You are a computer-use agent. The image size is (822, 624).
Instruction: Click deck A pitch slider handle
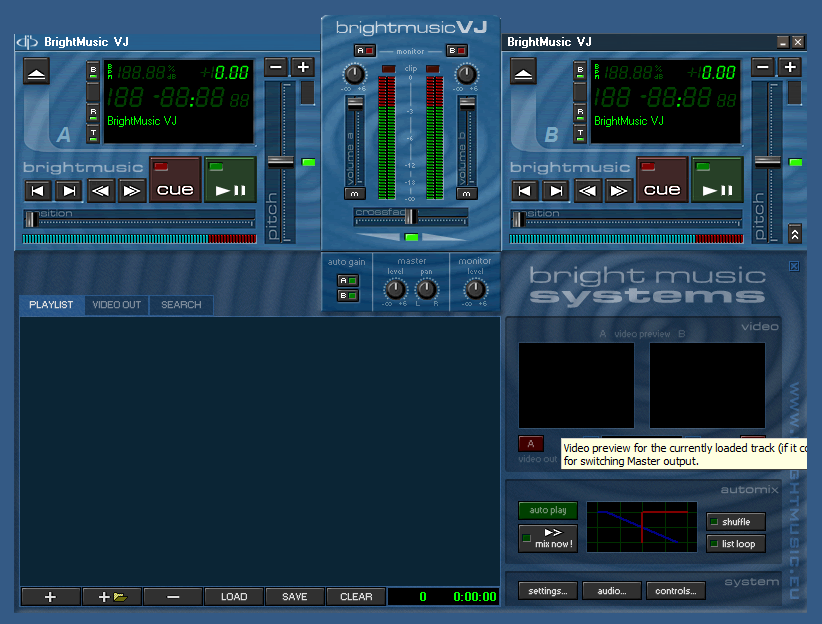pos(280,162)
